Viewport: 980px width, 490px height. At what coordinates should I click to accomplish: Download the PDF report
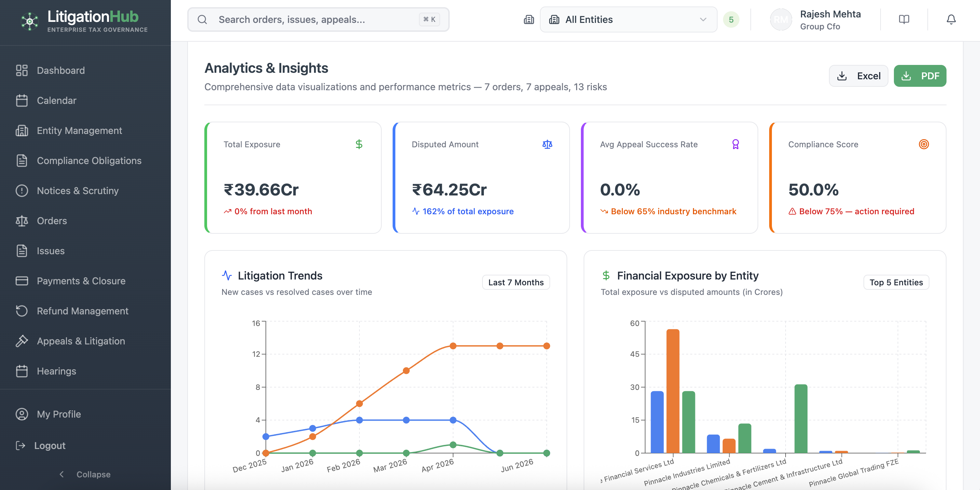(920, 76)
